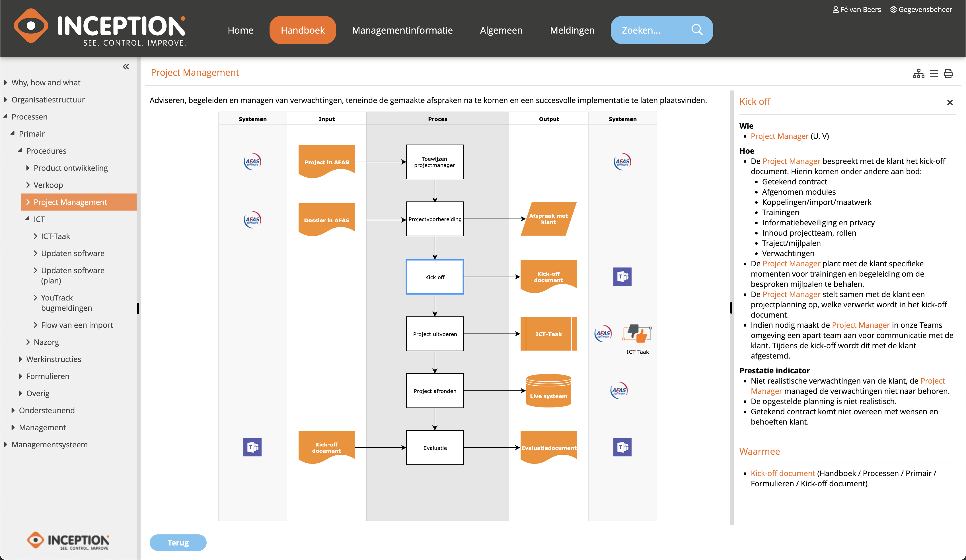Collapse the sidebar with double-chevron icon
This screenshot has width=966, height=560.
(126, 67)
